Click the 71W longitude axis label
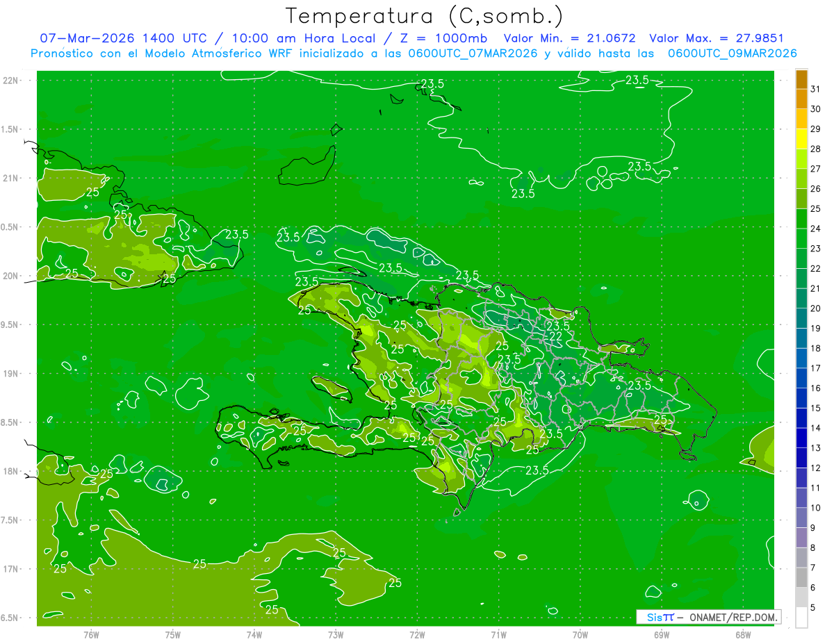 click(498, 634)
